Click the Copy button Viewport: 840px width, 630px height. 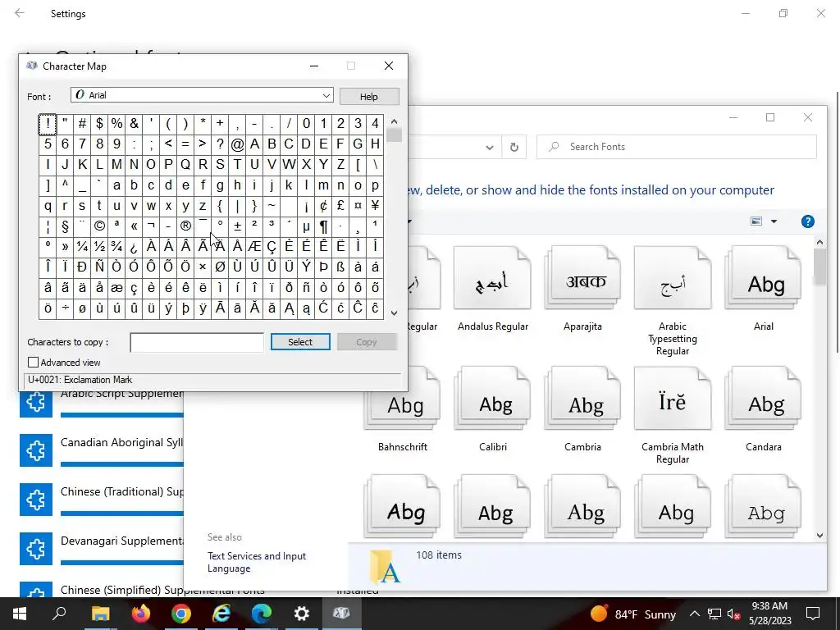click(x=367, y=342)
